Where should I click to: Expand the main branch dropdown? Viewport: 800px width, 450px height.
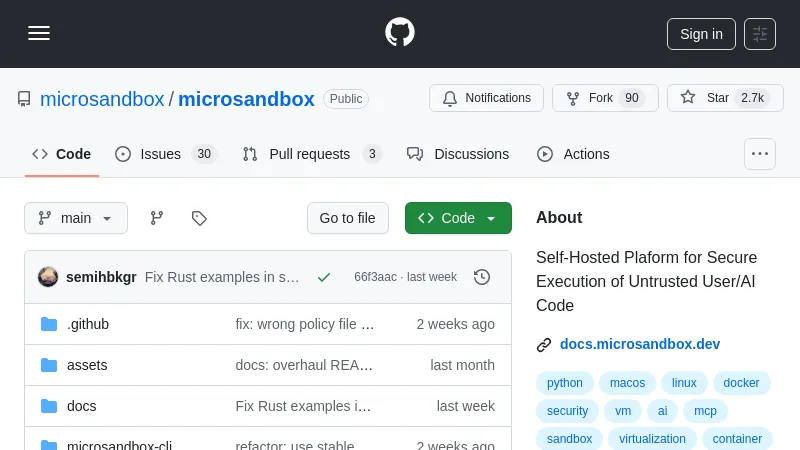click(x=76, y=218)
